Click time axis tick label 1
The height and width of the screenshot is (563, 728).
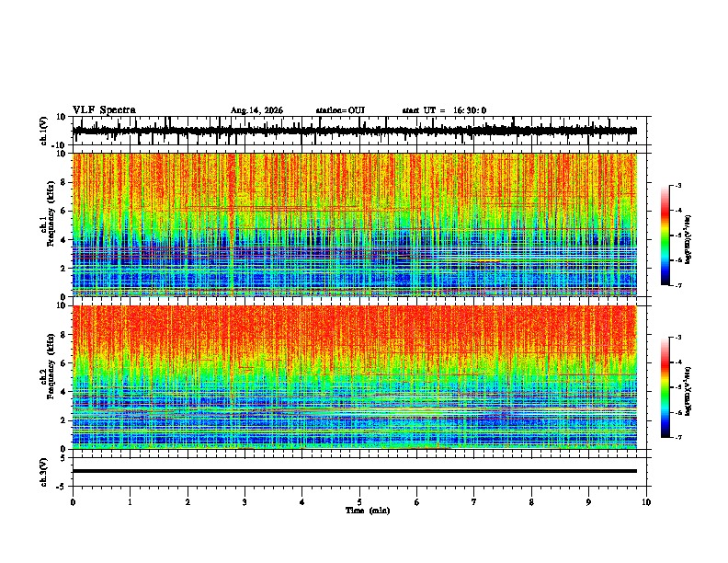(x=130, y=501)
